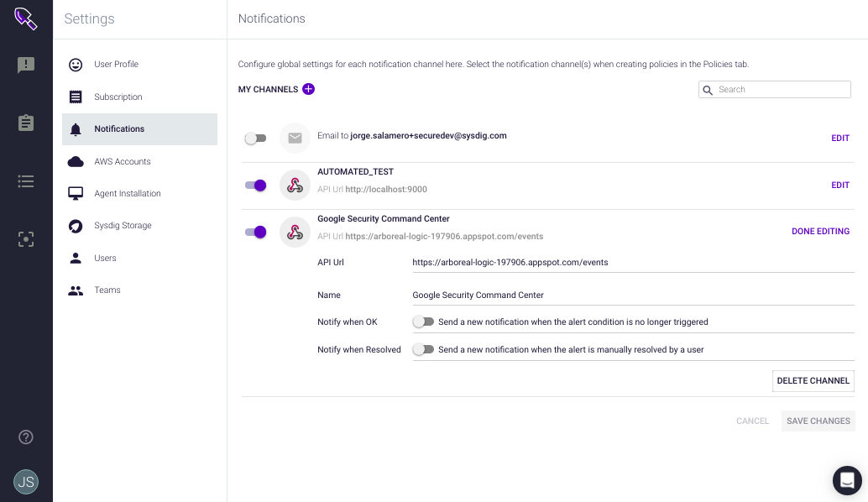Open the clipboard policies icon in left rail
The image size is (868, 502).
point(26,123)
